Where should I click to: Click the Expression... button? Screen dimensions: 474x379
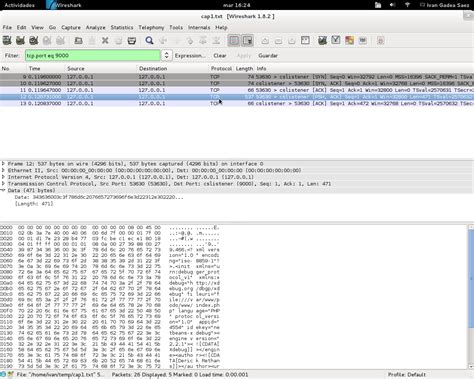click(190, 56)
